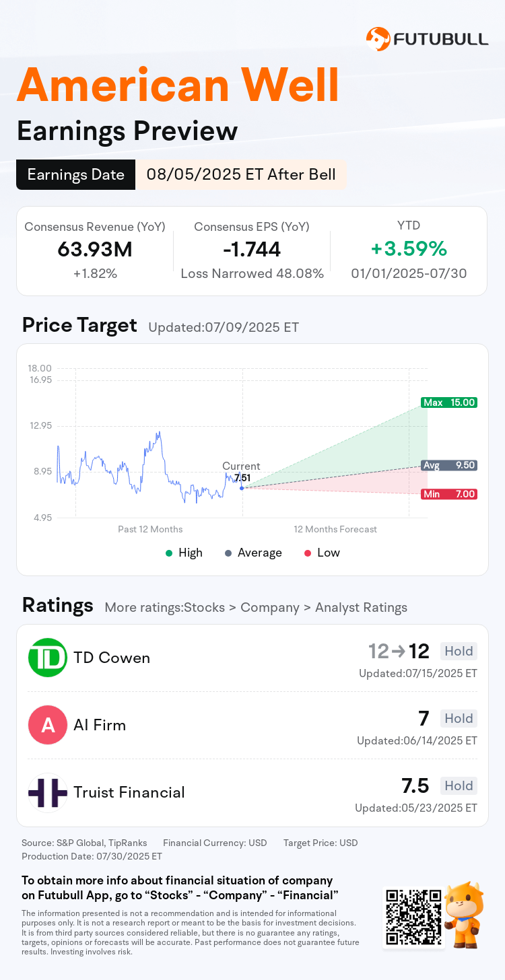Click the Truist Financial Hold badge
Viewport: 505px width, 980px height.
[x=459, y=785]
